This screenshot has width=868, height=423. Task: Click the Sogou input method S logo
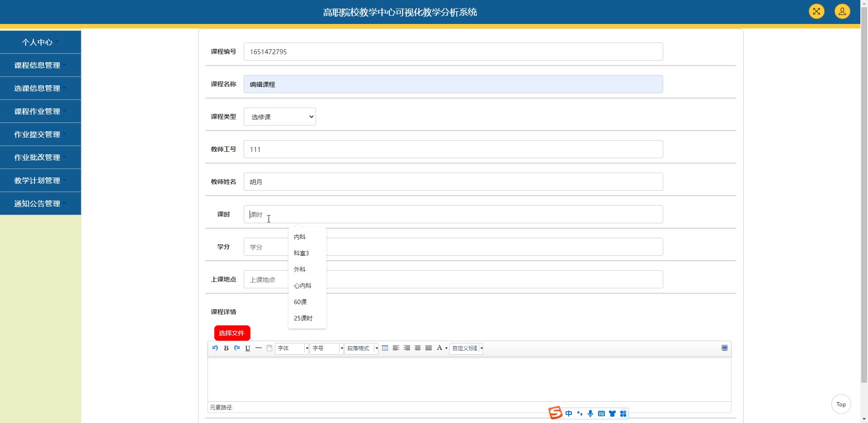tap(555, 413)
